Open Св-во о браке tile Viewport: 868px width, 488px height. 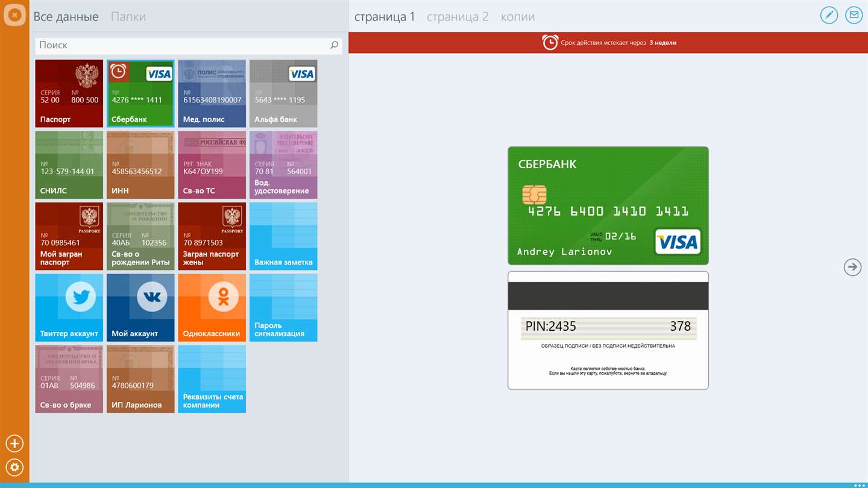(x=69, y=379)
